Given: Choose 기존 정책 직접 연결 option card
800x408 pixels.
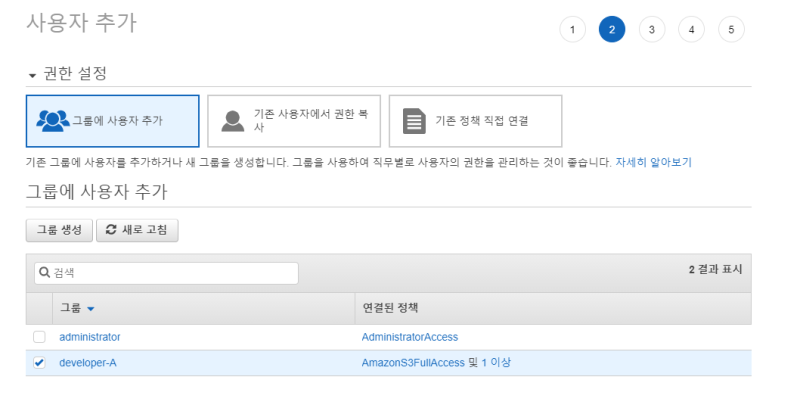Looking at the screenshot, I should pyautogui.click(x=476, y=121).
